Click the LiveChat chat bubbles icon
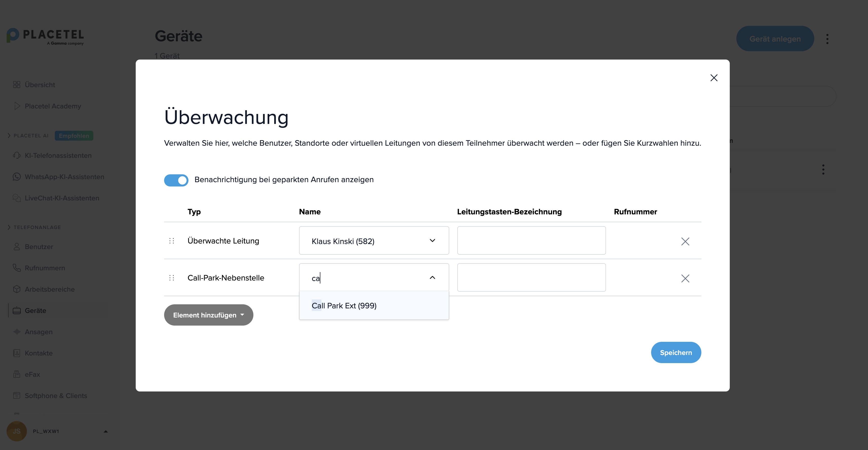The image size is (868, 450). click(16, 198)
